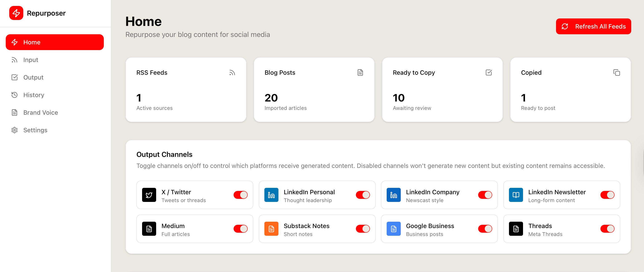Click the copy icon in Copied card

tap(617, 73)
